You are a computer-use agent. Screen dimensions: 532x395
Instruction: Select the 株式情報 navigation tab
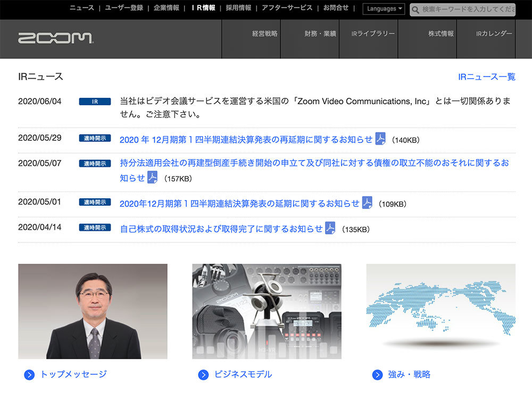pos(427,39)
